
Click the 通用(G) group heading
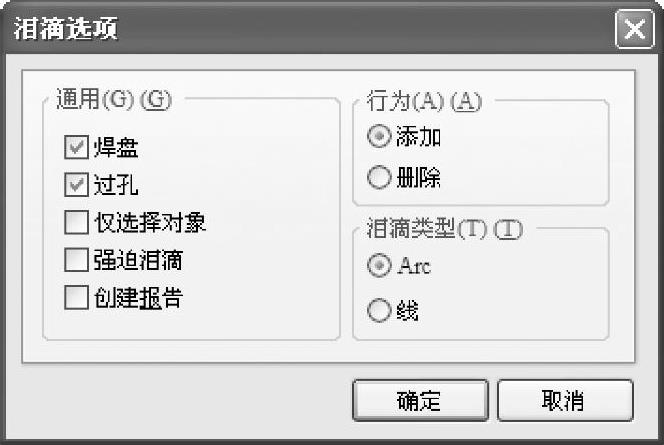point(112,100)
